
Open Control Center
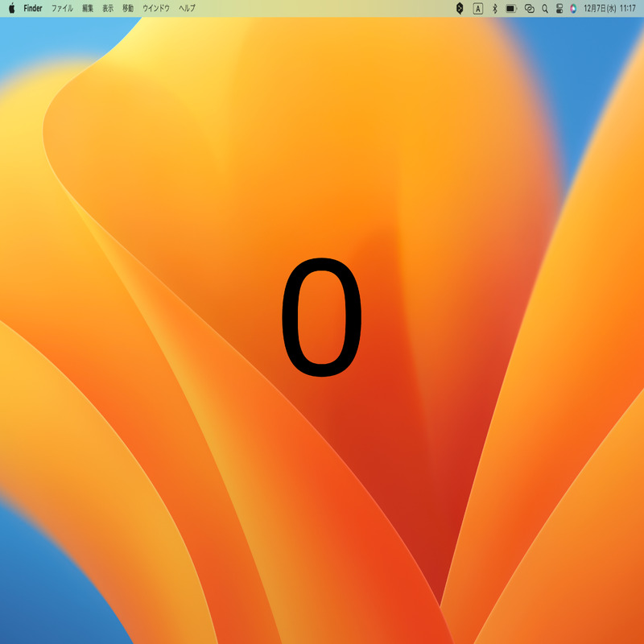click(x=559, y=9)
